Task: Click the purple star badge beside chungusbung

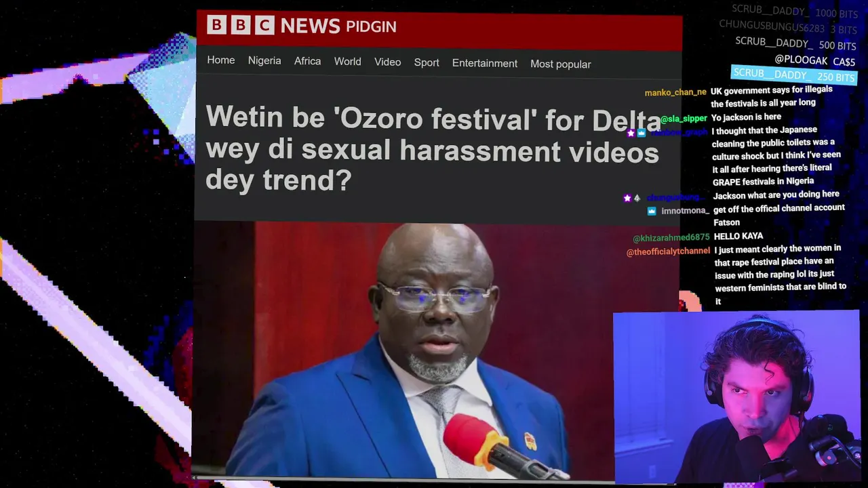Action: (x=627, y=198)
